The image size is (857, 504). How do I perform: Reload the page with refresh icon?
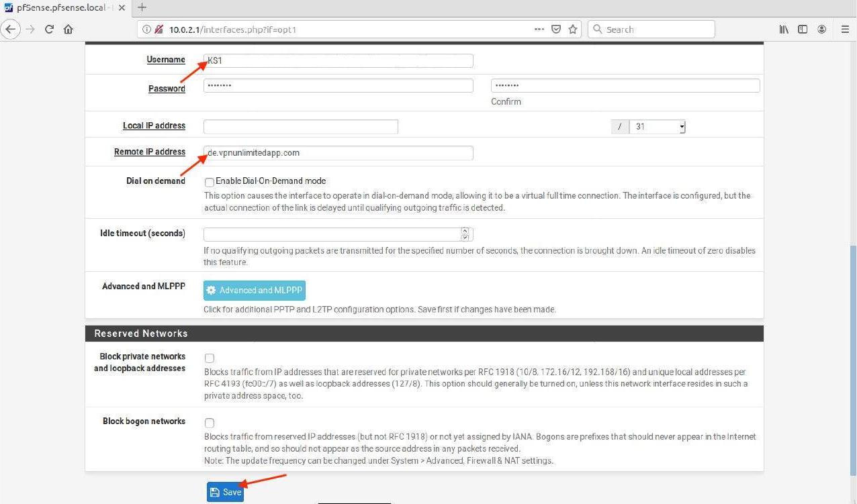click(49, 30)
